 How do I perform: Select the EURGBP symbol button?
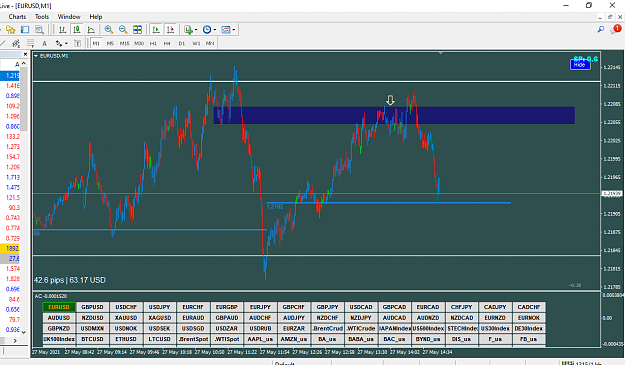pyautogui.click(x=227, y=307)
